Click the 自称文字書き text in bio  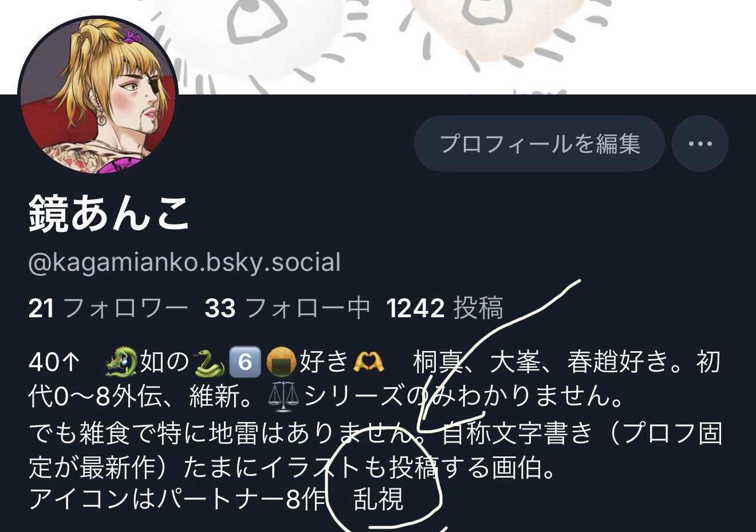tap(518, 434)
